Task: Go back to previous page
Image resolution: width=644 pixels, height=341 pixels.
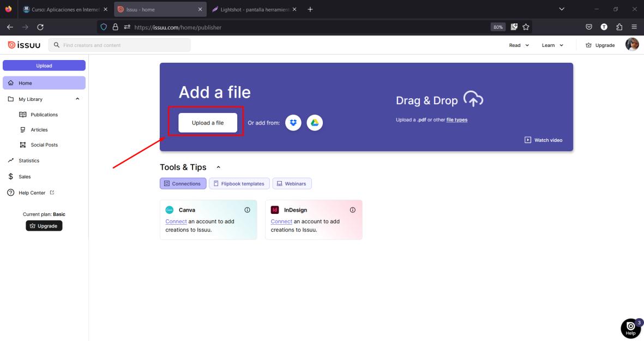Action: click(x=10, y=27)
